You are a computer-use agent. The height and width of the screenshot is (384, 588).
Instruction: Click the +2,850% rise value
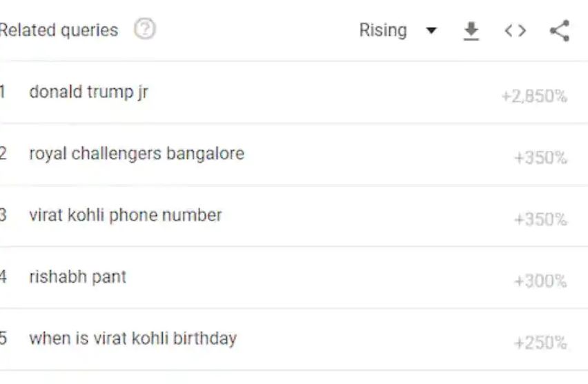point(534,96)
